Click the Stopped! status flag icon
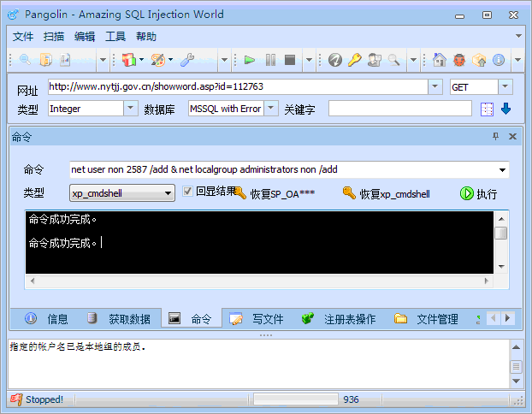 click(x=16, y=399)
